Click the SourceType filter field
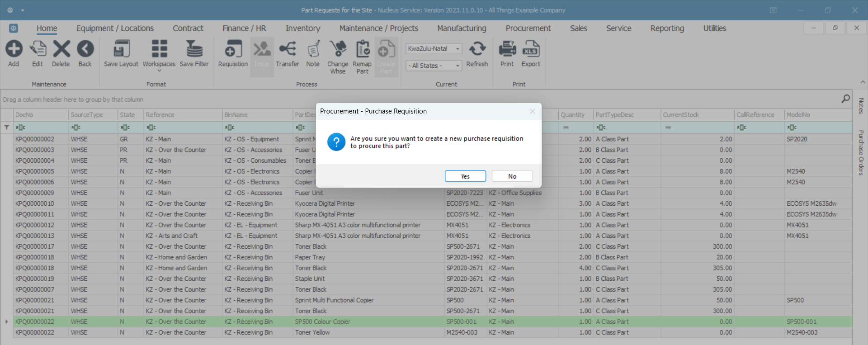Screen dimensions: 868x345 pyautogui.click(x=93, y=128)
